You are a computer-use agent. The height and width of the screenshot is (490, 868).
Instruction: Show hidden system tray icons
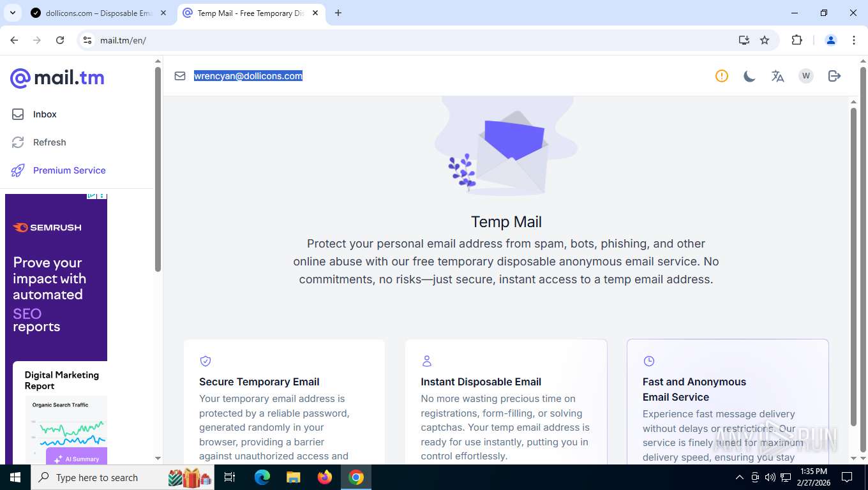click(740, 477)
